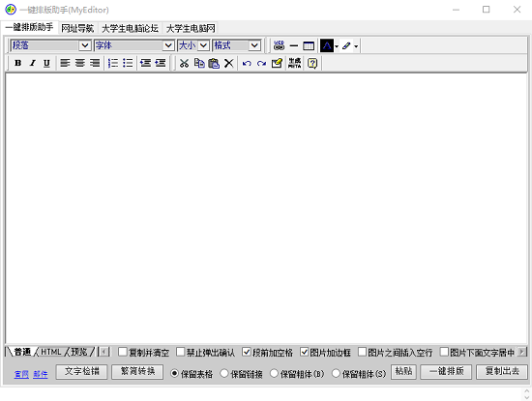Select the 保留粗体(S) radio button

point(336,373)
